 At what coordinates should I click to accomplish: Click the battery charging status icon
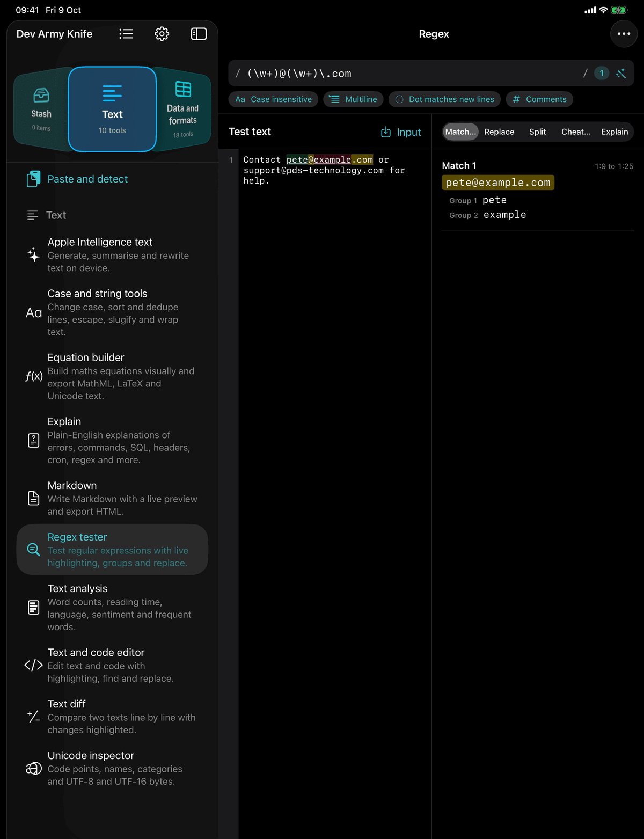pyautogui.click(x=619, y=10)
